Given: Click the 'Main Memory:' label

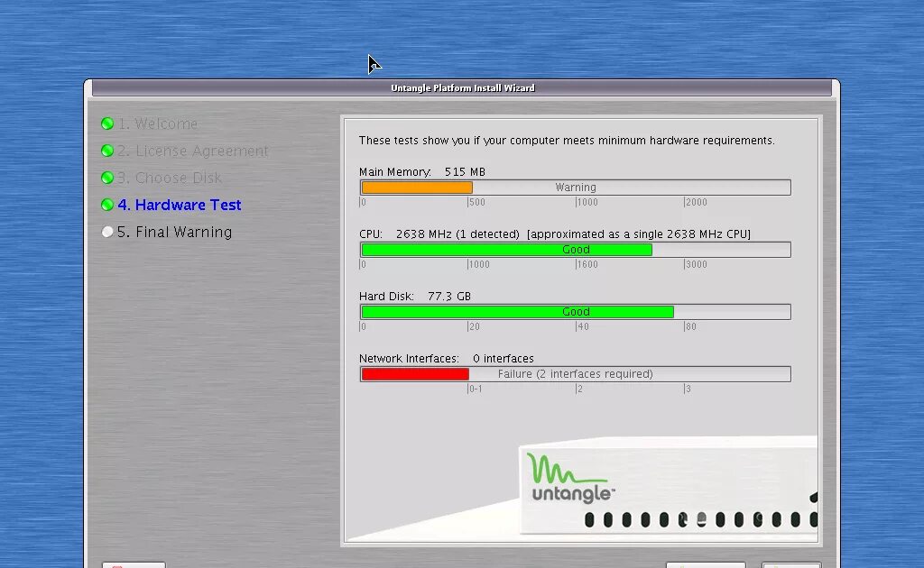Looking at the screenshot, I should coord(395,172).
